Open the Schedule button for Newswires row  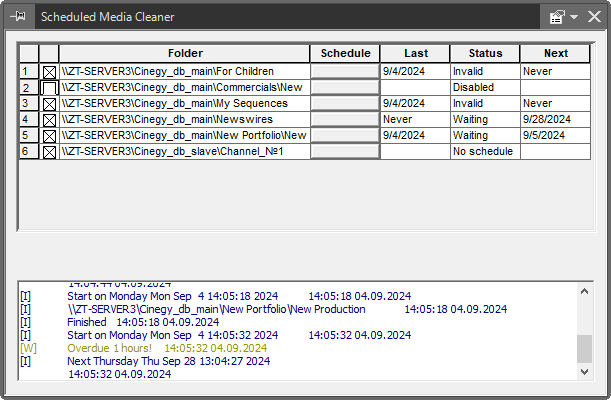pyautogui.click(x=345, y=120)
